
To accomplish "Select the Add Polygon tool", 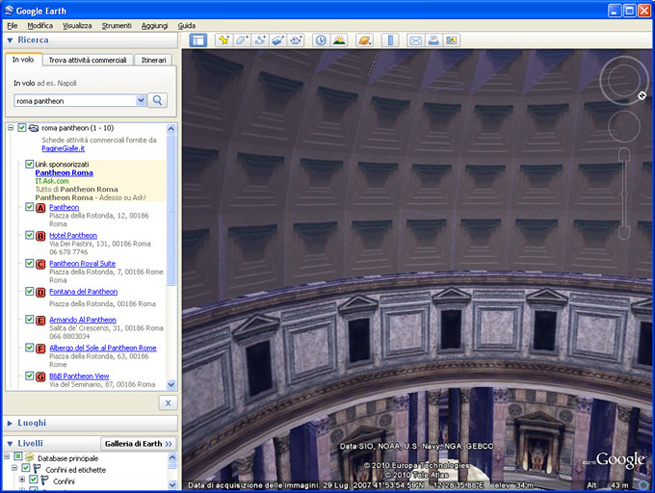I will 242,41.
